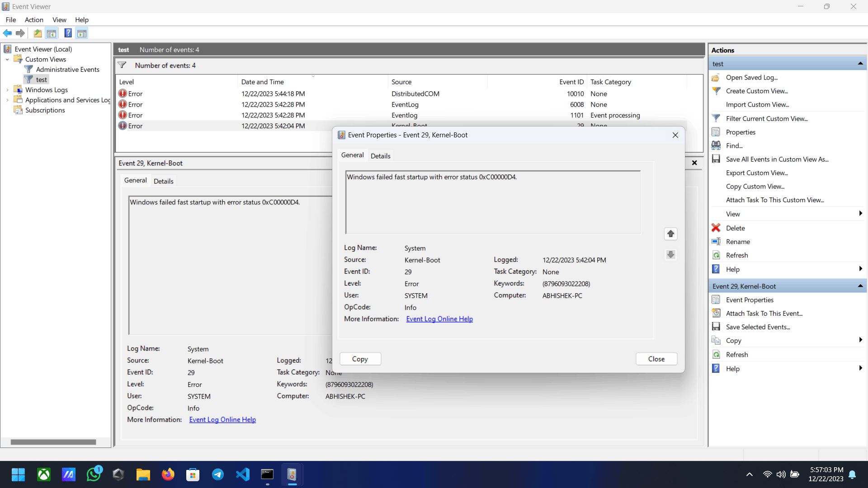Click the Show/Hide Action Pane toolbar icon
Screen dimensions: 868x488
coord(82,33)
